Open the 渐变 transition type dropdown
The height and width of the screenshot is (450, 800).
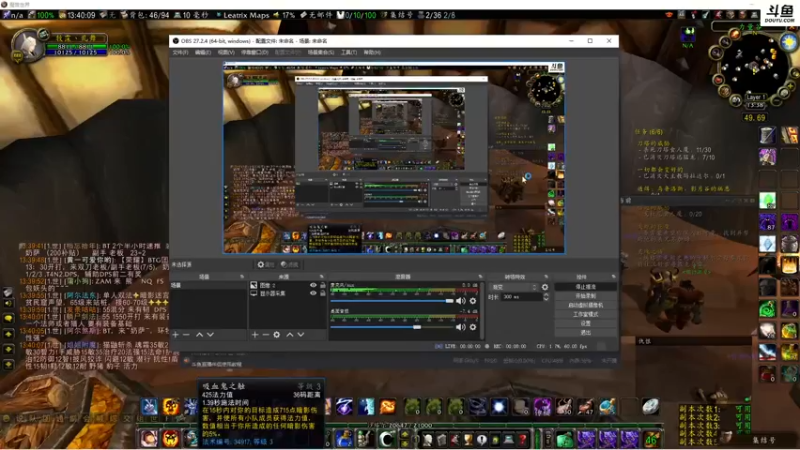514,287
